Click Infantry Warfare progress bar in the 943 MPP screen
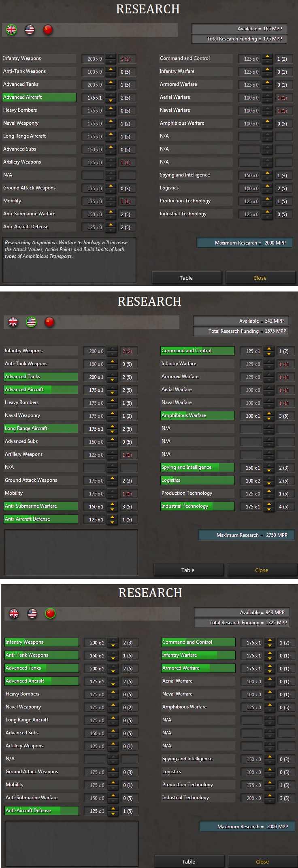The image size is (298, 868). (198, 655)
